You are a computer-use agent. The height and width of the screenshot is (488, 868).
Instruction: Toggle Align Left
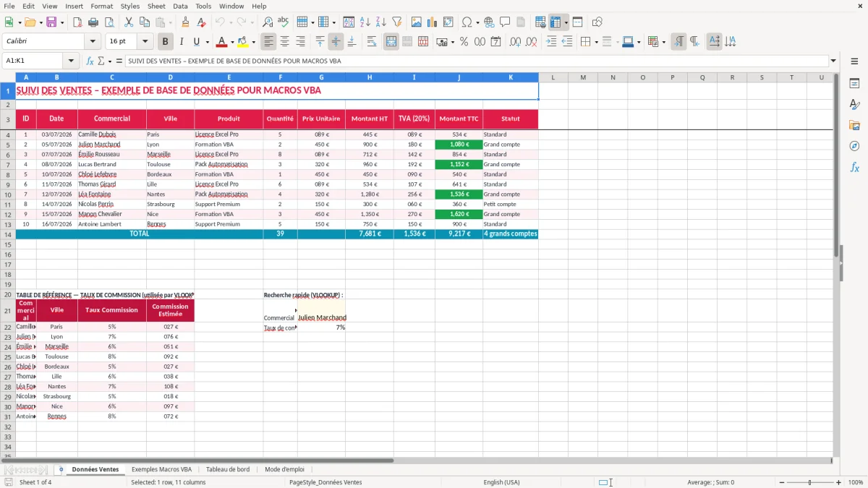[x=269, y=42]
